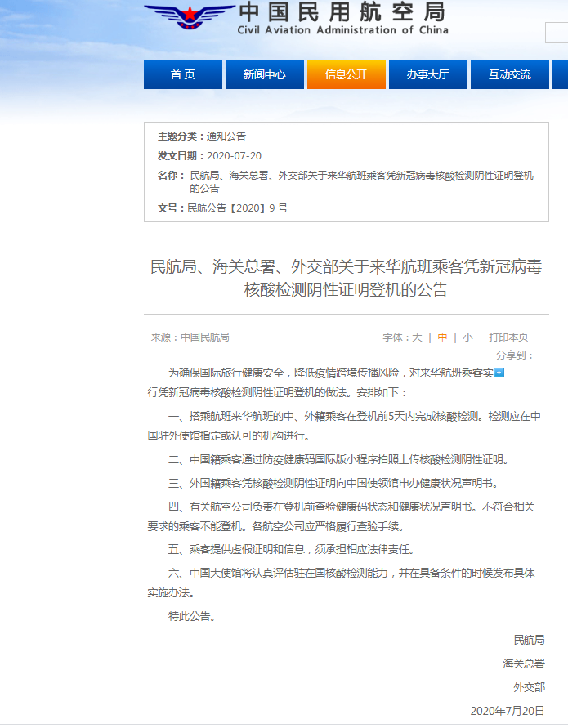Click the 通知公告 subject category value
Screen dimensions: 568x728
pyautogui.click(x=226, y=136)
